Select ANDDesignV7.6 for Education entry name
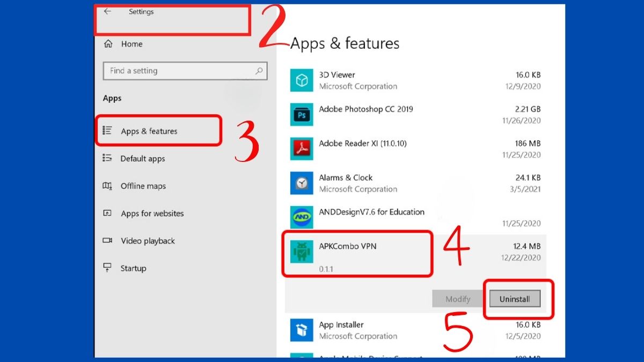The height and width of the screenshot is (362, 644). pos(372,212)
